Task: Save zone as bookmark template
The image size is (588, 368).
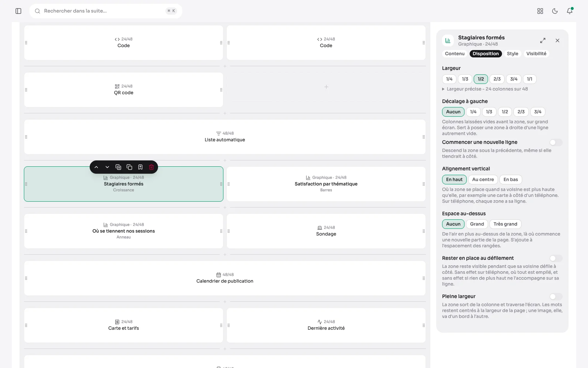Action: tap(140, 167)
